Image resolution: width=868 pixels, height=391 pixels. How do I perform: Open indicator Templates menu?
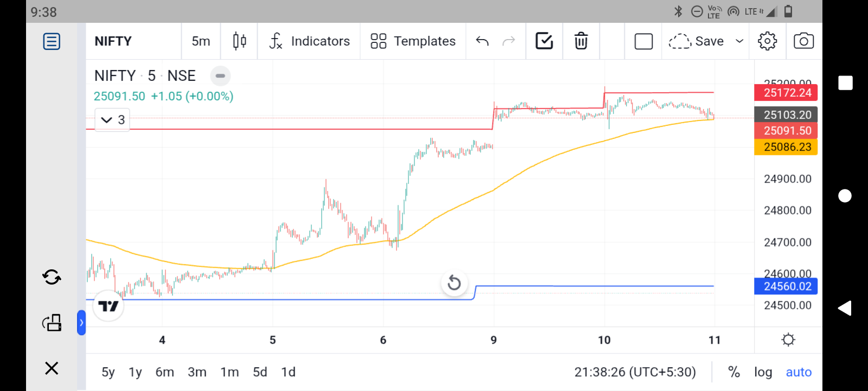click(413, 41)
